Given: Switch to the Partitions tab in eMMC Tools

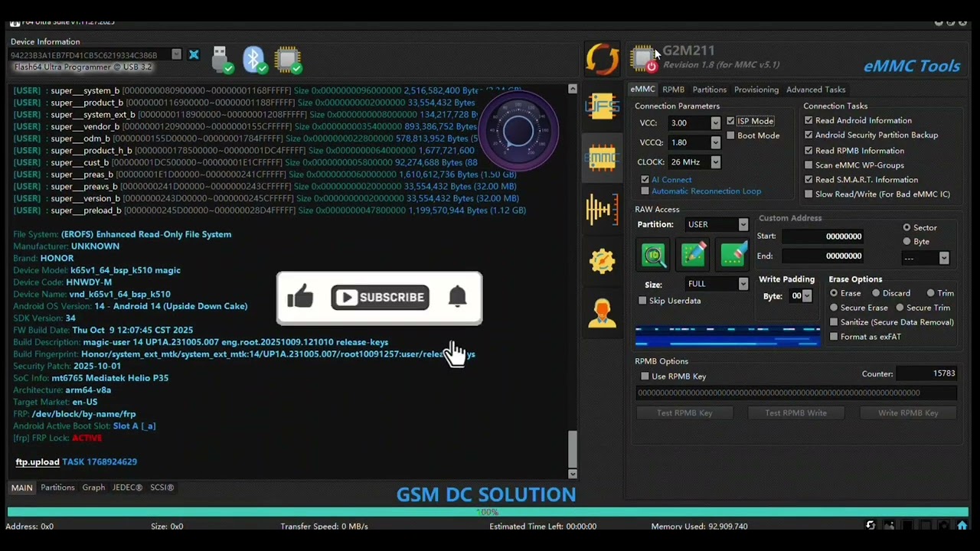Looking at the screenshot, I should 709,90.
